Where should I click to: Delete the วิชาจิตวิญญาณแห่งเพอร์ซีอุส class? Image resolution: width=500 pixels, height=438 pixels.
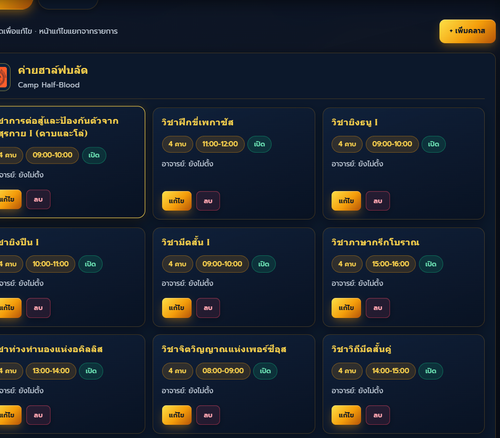coord(208,415)
